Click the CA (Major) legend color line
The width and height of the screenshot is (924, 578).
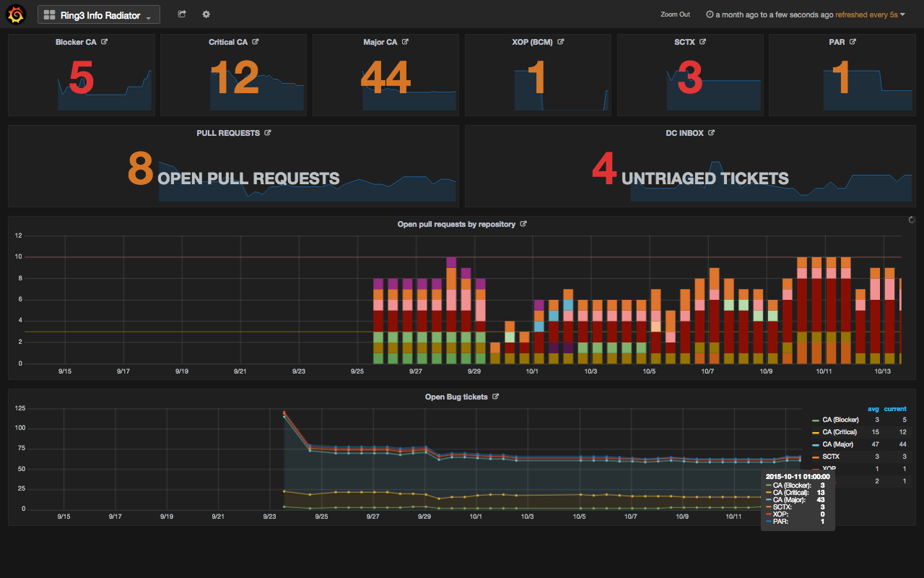[816, 444]
